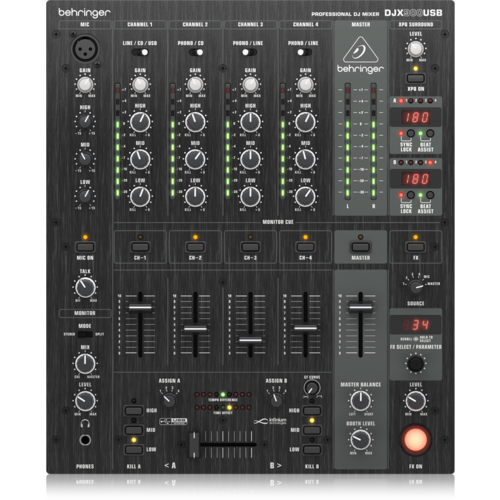Select Channel 2 GAIN knob
Screen dimensions: 500x500
195,84
